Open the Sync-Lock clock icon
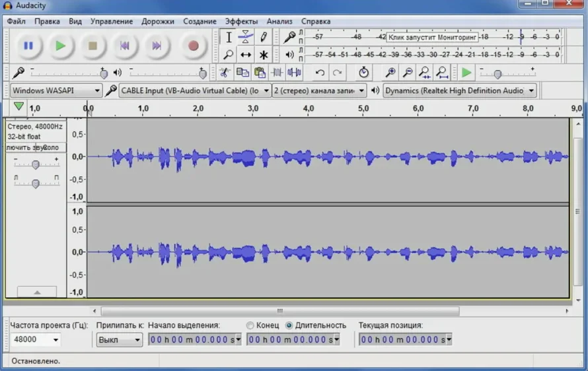Screen dimensions: 588x371 [x=363, y=73]
